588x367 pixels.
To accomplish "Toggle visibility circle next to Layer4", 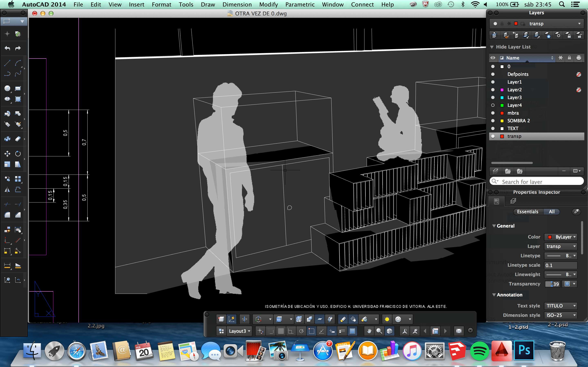I will point(493,105).
